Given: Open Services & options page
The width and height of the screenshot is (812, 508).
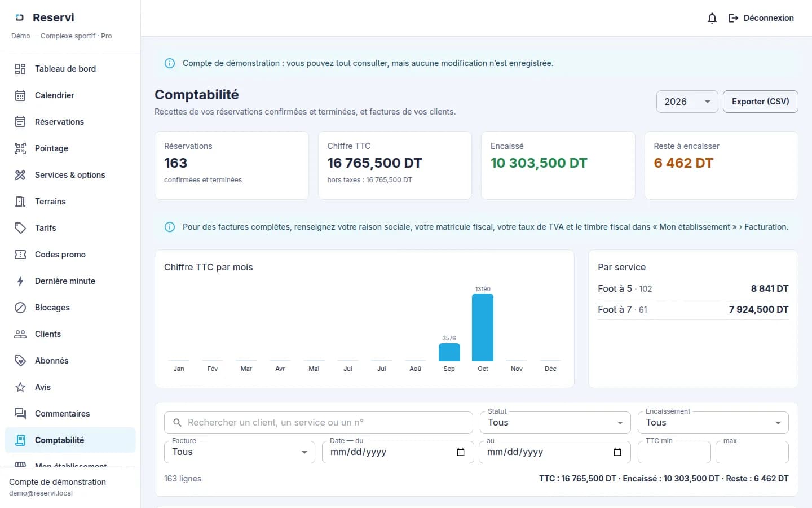Looking at the screenshot, I should tap(70, 175).
